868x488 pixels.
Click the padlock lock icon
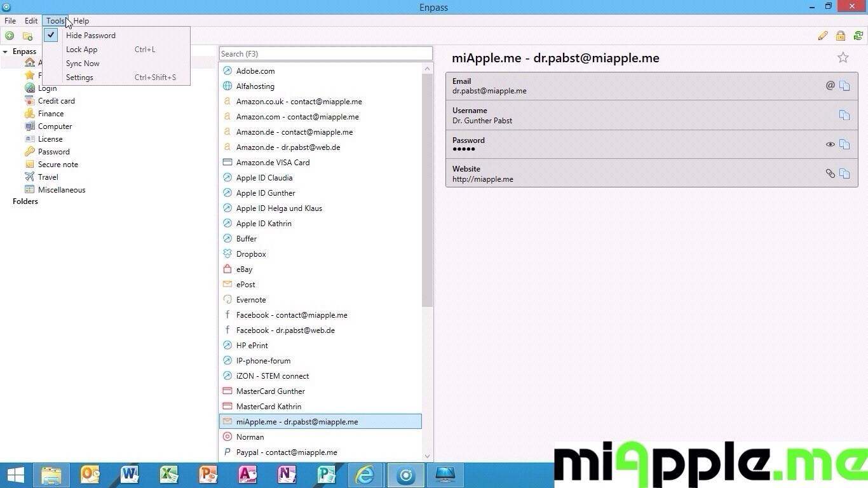[841, 36]
